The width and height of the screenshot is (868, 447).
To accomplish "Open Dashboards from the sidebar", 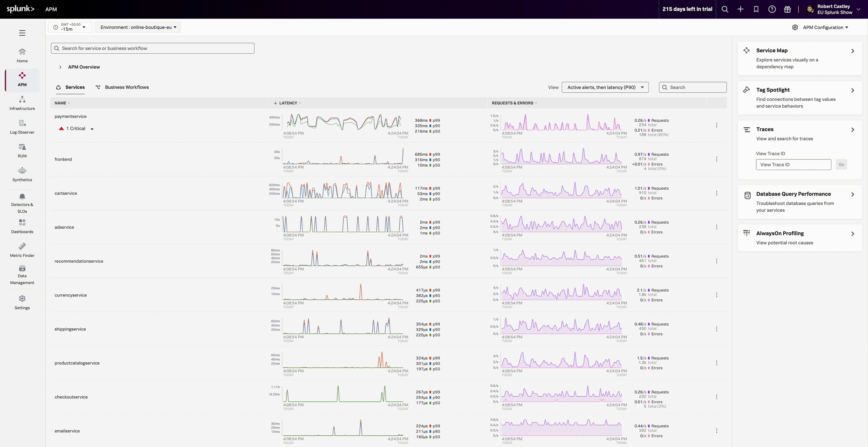I will 22,226.
